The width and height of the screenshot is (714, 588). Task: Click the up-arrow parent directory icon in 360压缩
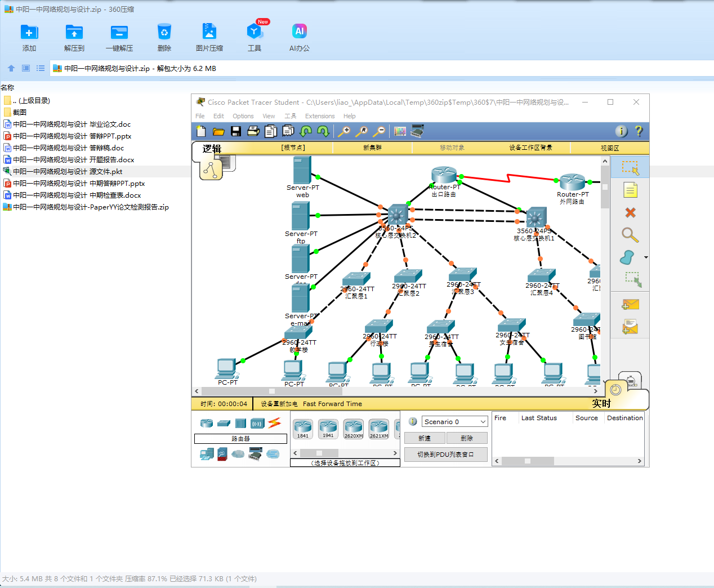click(11, 68)
